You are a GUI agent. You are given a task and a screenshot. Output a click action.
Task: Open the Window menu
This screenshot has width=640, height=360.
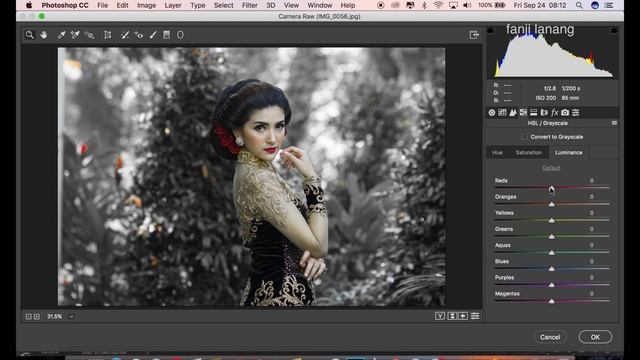pyautogui.click(x=320, y=5)
